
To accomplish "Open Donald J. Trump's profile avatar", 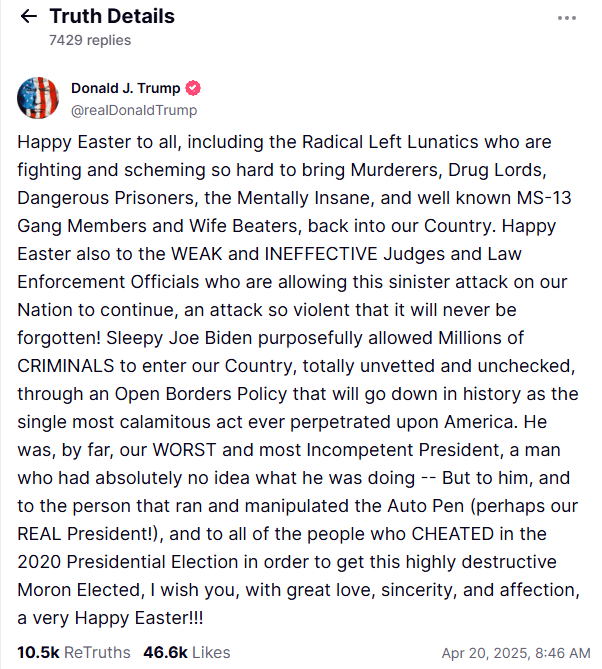I will point(38,98).
